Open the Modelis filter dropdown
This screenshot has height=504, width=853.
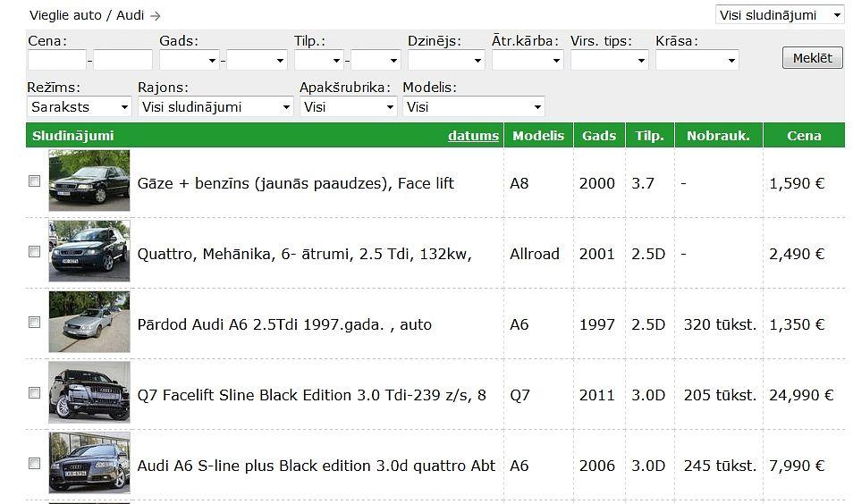tap(474, 106)
